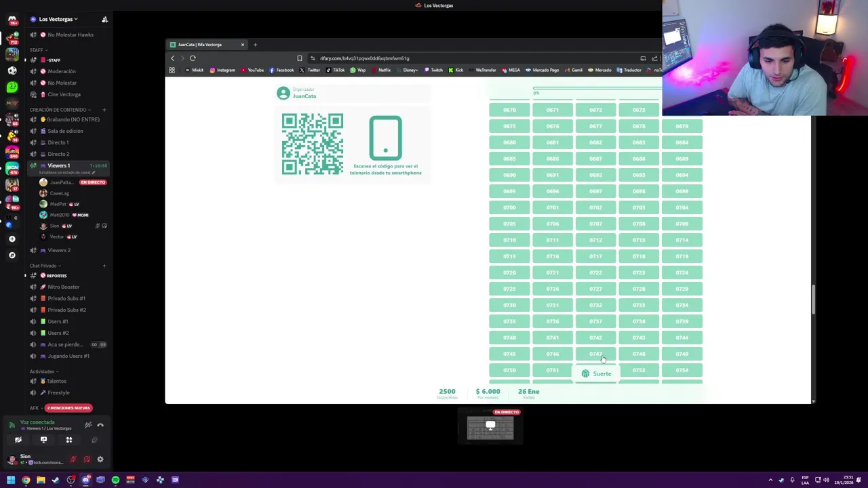This screenshot has height=488, width=868.
Task: Click the browser bookmark icon
Action: tap(299, 58)
